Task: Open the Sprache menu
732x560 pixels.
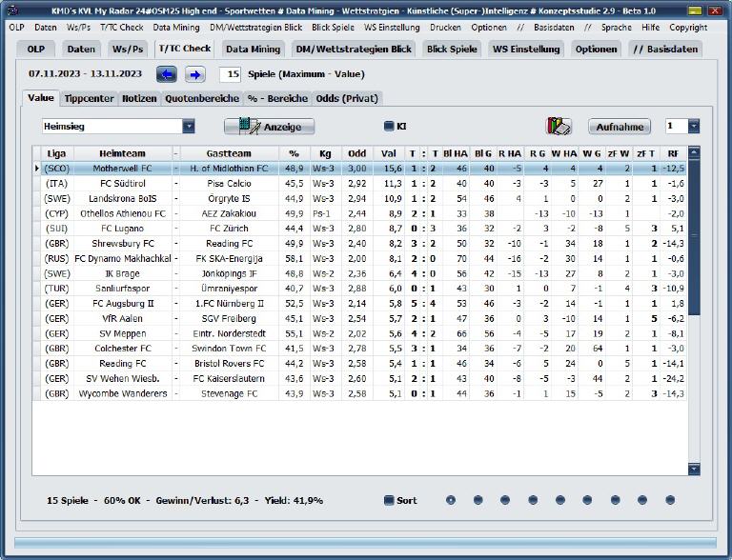Action: point(617,28)
